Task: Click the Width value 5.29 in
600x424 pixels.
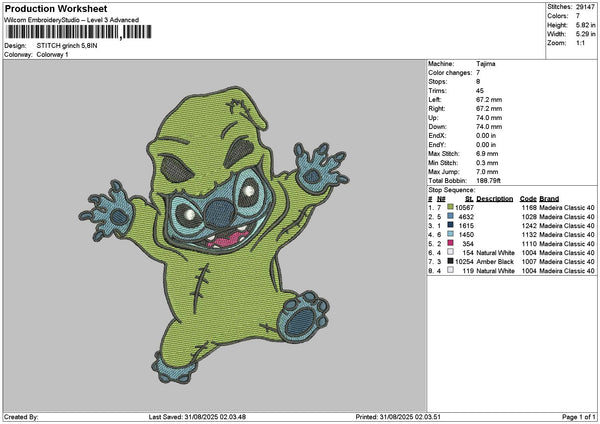Action: pos(585,34)
